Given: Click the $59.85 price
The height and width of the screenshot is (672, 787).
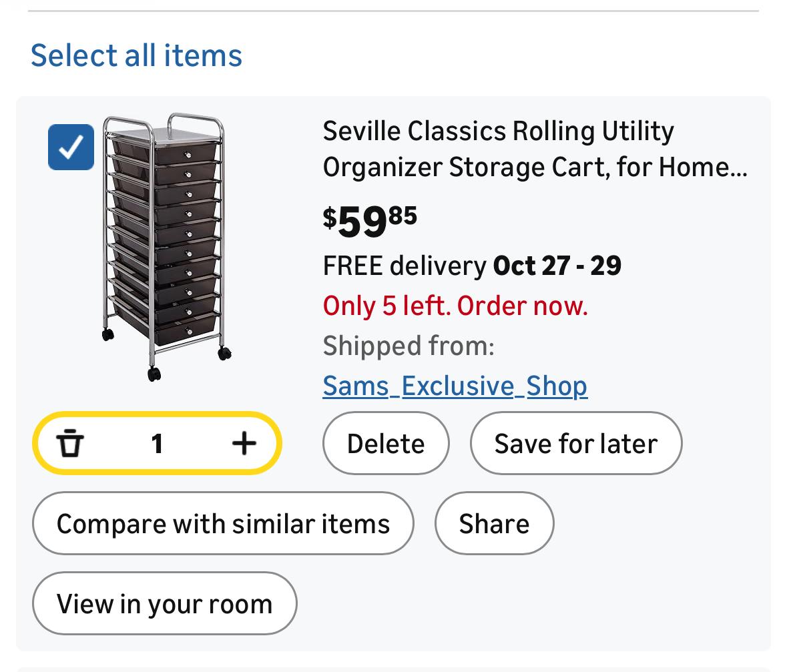Looking at the screenshot, I should (370, 221).
